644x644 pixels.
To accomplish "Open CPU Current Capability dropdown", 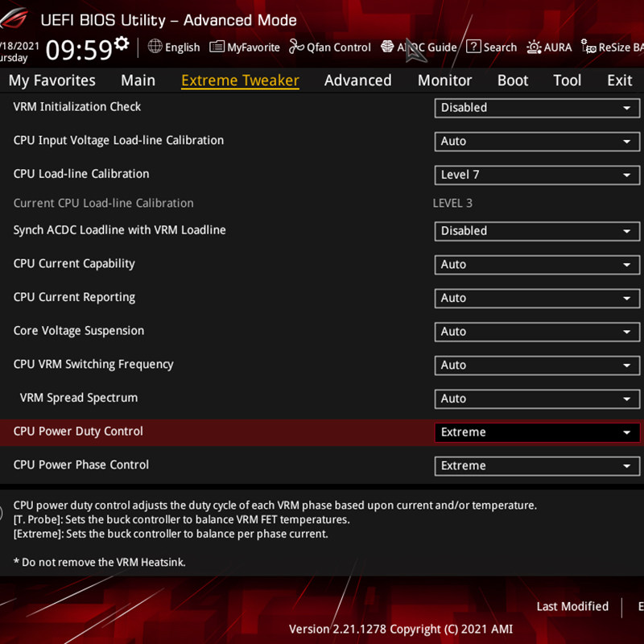I will click(x=537, y=265).
